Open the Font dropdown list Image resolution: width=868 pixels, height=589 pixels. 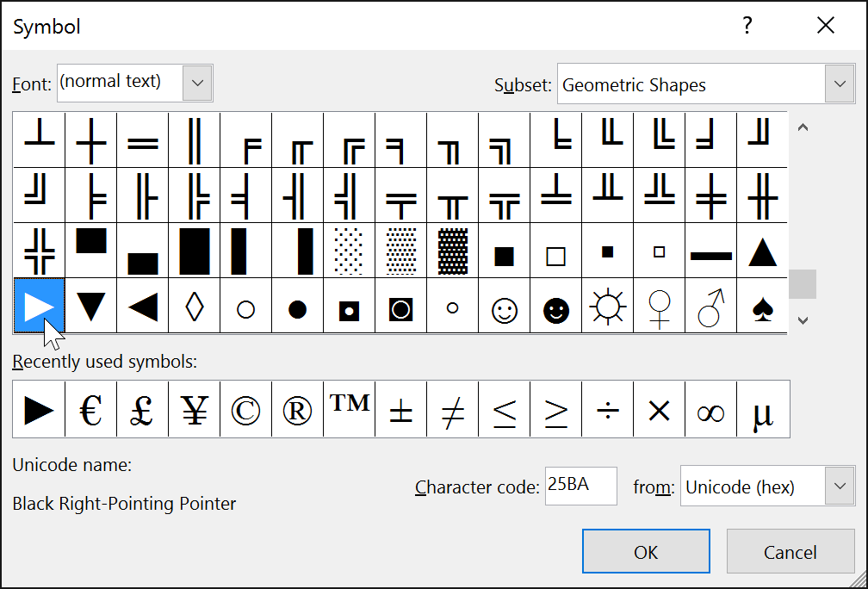197,83
